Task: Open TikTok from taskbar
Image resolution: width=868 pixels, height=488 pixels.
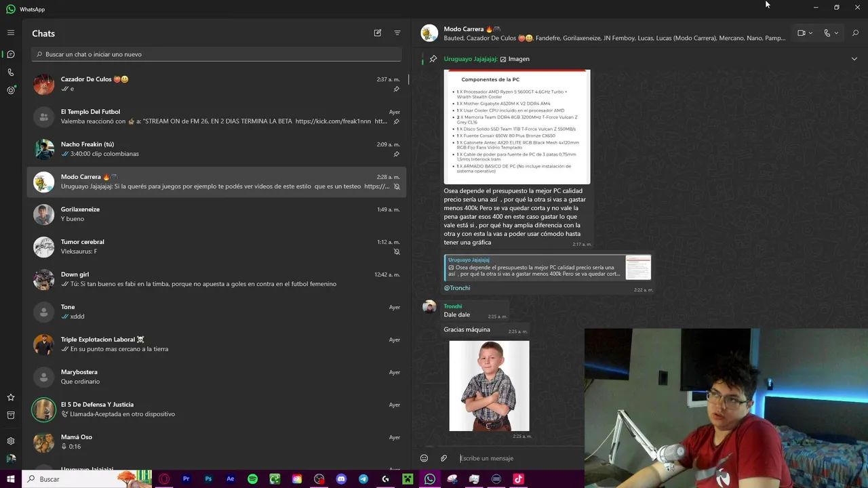Action: (x=518, y=479)
